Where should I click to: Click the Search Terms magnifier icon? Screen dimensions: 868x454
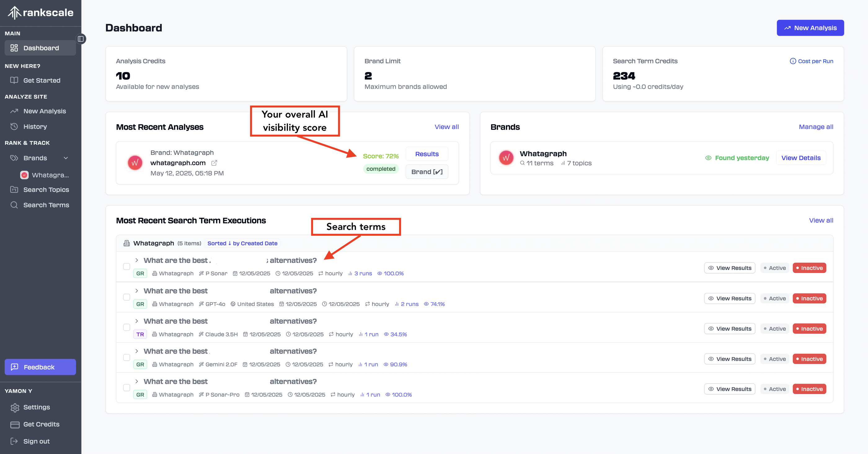[x=14, y=205]
